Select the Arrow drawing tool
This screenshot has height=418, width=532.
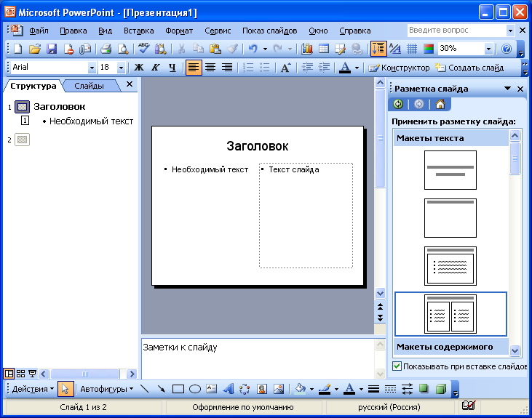pos(162,389)
